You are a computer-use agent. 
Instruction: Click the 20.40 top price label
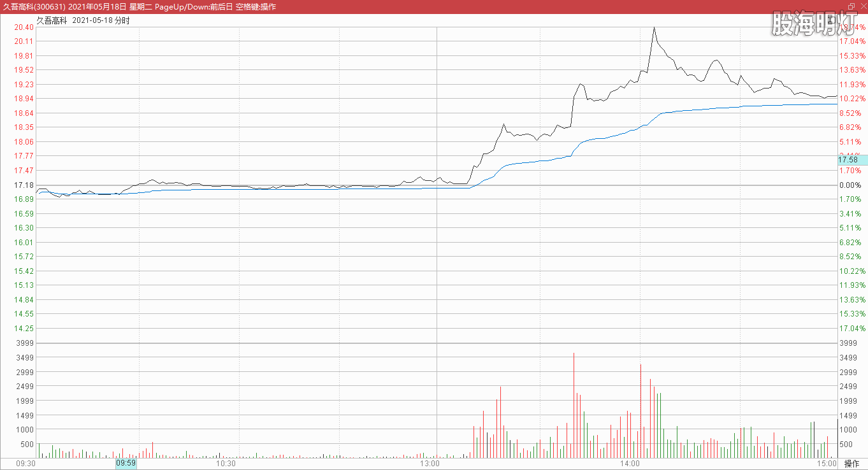coord(24,27)
